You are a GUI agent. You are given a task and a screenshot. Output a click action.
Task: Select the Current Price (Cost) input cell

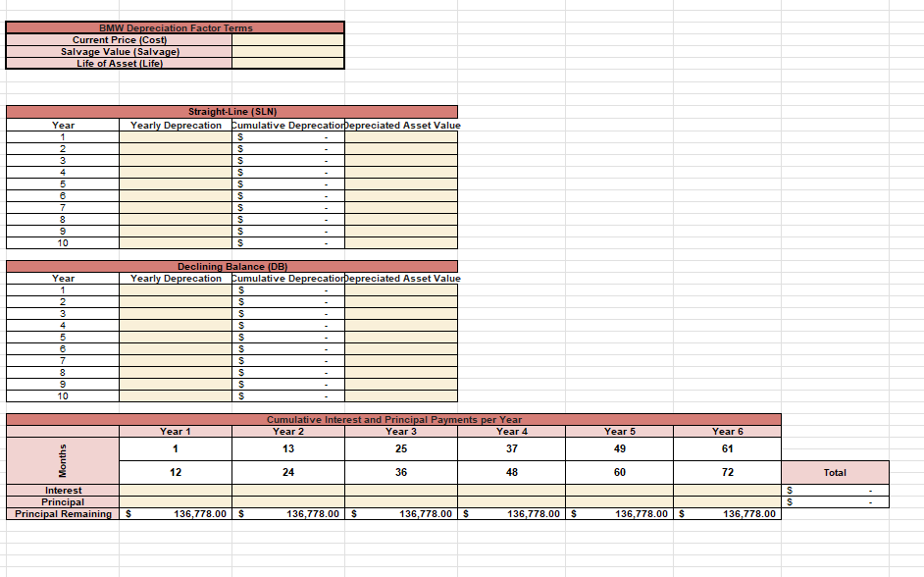[x=286, y=40]
